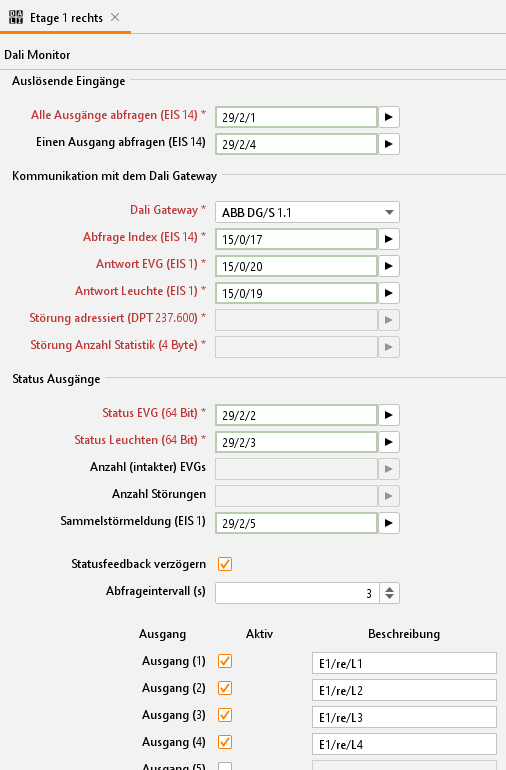Uncheck the Ausgang (3) Aktiv checkbox

(225, 715)
